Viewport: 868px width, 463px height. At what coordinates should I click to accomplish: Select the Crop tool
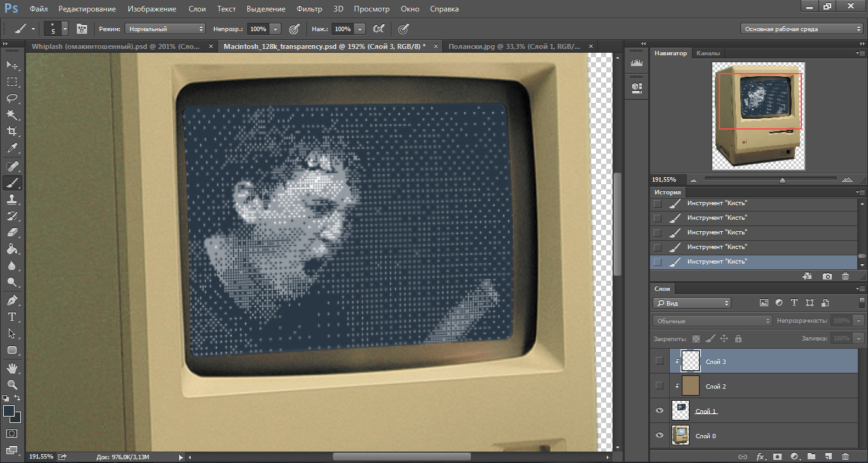[12, 131]
